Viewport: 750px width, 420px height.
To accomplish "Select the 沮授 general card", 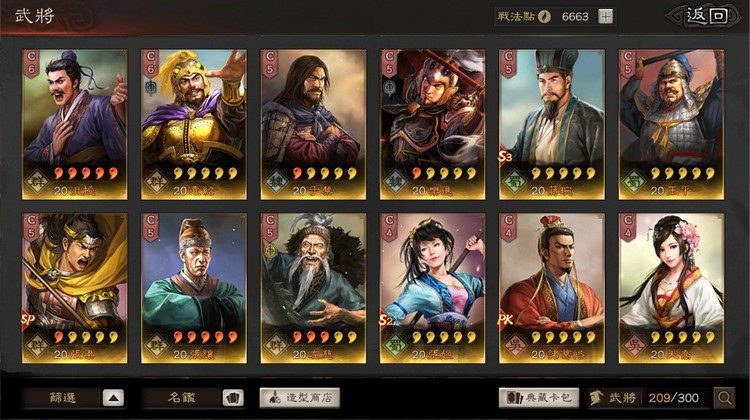I will click(x=75, y=124).
